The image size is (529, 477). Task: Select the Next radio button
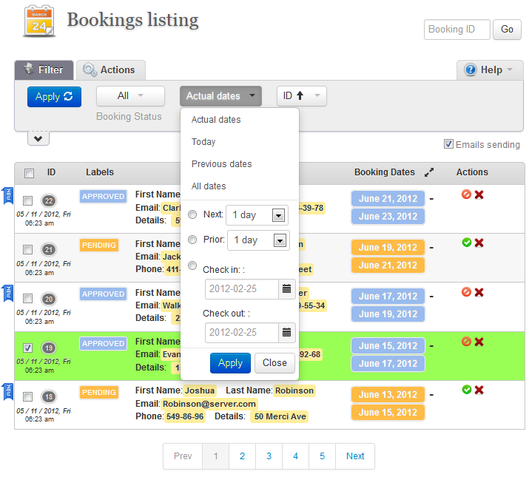click(x=192, y=215)
